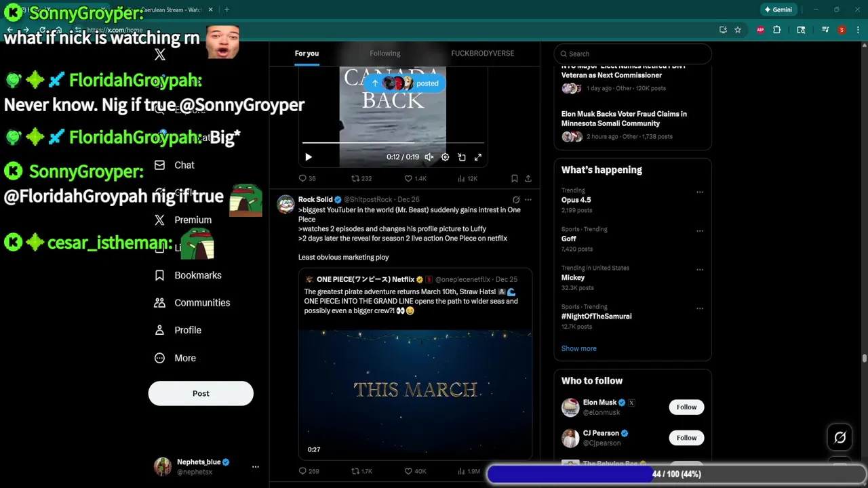The height and width of the screenshot is (488, 868).
Task: Open the Rock Solid profile name
Action: click(x=315, y=199)
